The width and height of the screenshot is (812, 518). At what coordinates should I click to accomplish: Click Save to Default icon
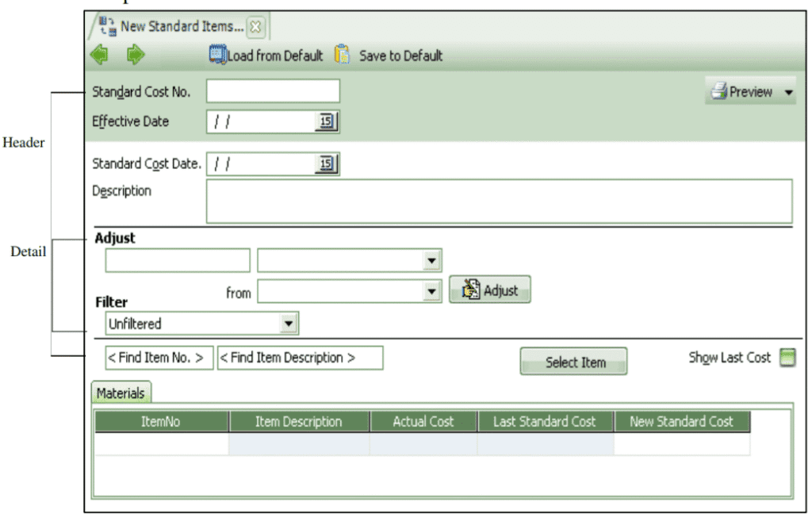coord(342,56)
